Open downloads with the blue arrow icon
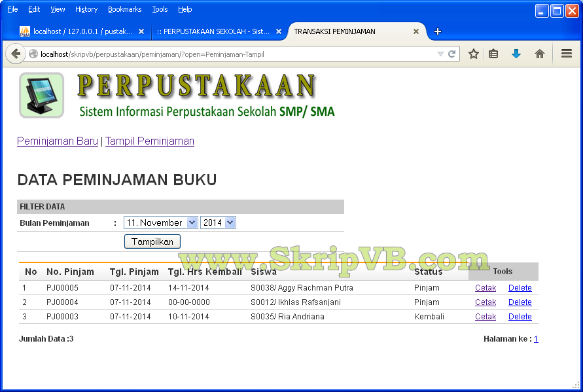Image resolution: width=583 pixels, height=392 pixels. 516,54
